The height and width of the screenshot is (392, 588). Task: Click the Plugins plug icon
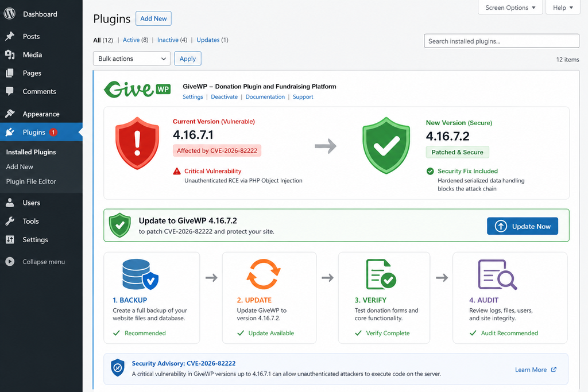(x=10, y=132)
